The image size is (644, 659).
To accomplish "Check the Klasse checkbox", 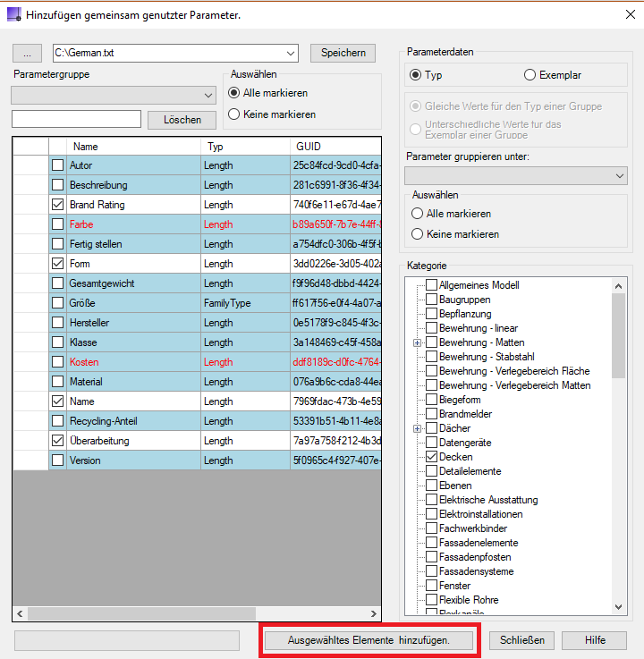I will pos(57,342).
